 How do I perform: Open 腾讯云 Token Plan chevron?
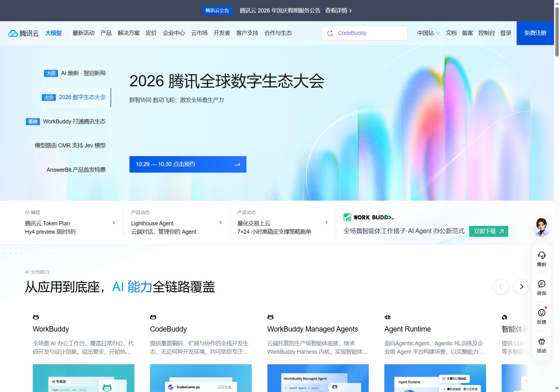point(114,222)
